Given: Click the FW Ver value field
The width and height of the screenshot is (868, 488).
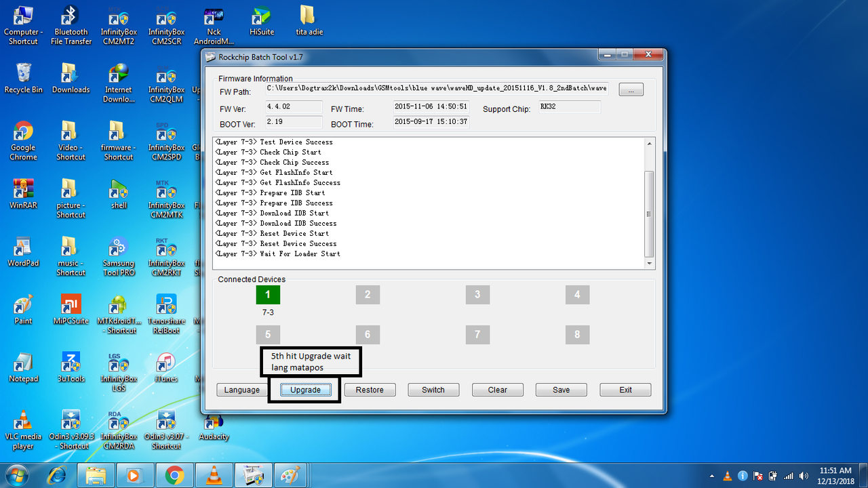Looking at the screenshot, I should (x=294, y=107).
